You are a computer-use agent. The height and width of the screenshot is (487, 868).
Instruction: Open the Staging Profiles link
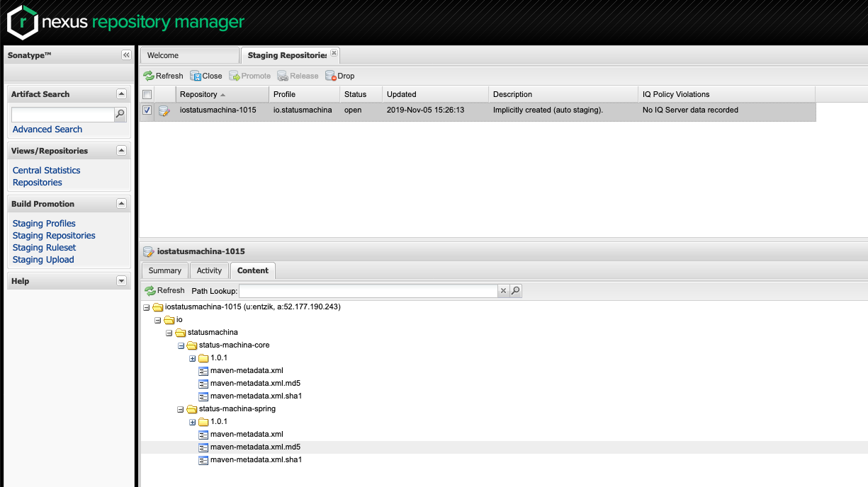click(x=44, y=224)
